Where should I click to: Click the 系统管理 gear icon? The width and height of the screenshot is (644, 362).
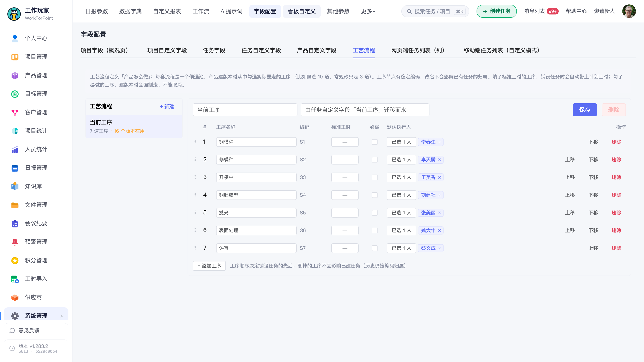pos(15,316)
